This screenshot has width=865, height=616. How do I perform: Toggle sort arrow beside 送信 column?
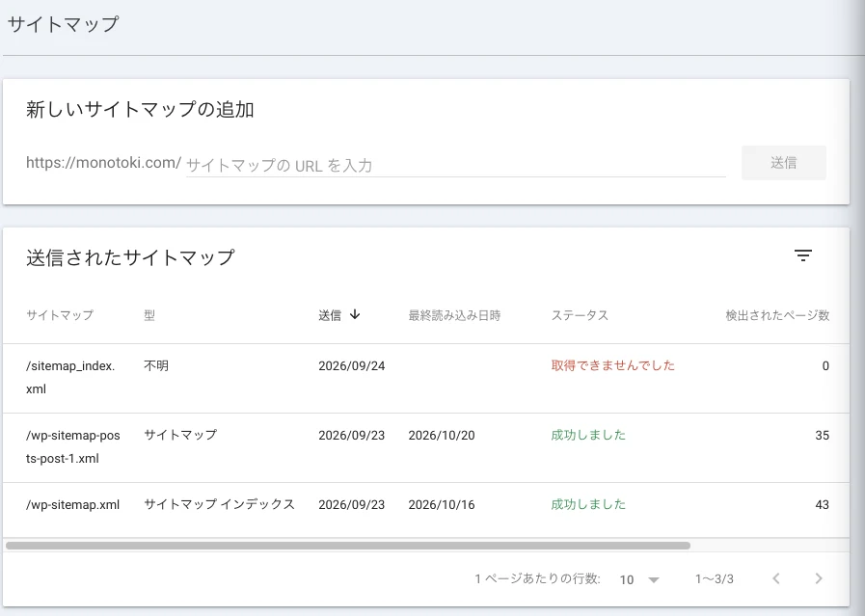point(355,315)
